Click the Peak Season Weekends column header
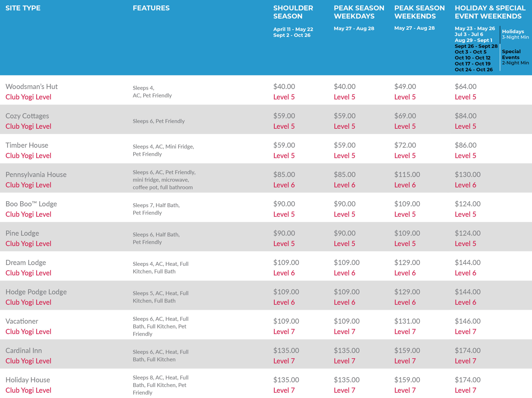532x398 pixels. (x=419, y=12)
